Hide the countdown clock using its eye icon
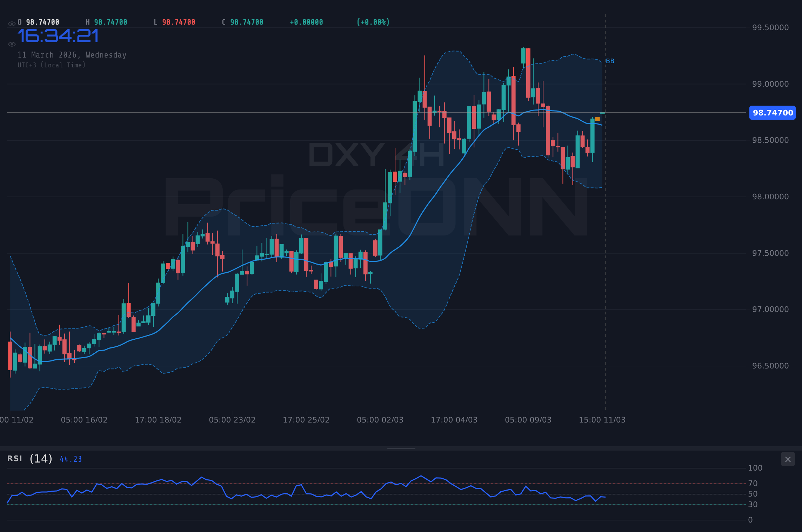Image resolution: width=802 pixels, height=532 pixels. point(12,44)
